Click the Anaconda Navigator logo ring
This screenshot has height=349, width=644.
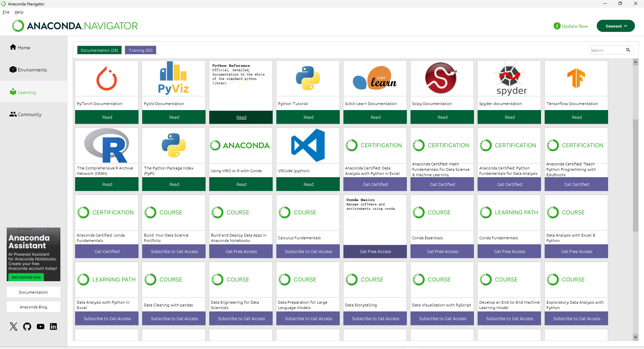18,26
